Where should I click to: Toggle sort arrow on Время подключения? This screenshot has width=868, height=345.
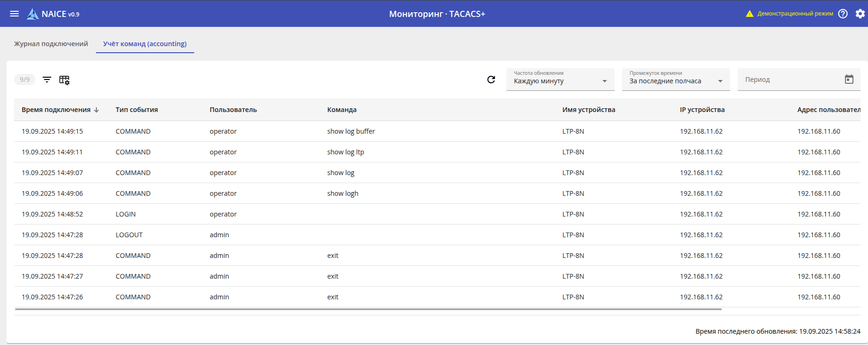click(96, 110)
